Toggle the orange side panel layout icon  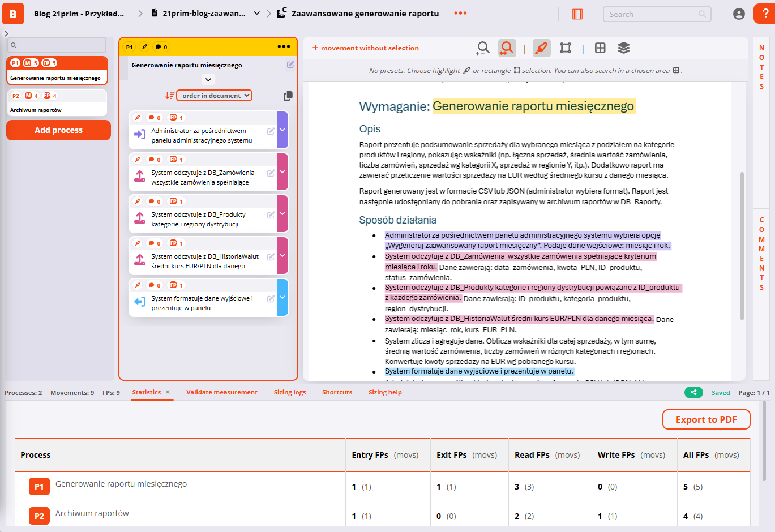[577, 14]
